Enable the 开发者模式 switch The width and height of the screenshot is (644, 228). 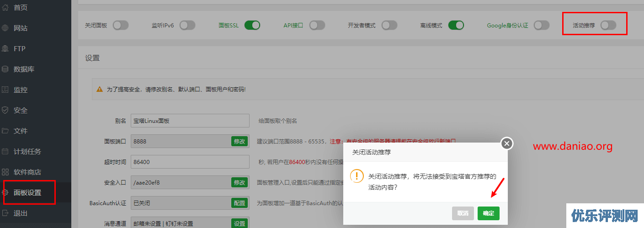click(x=389, y=25)
